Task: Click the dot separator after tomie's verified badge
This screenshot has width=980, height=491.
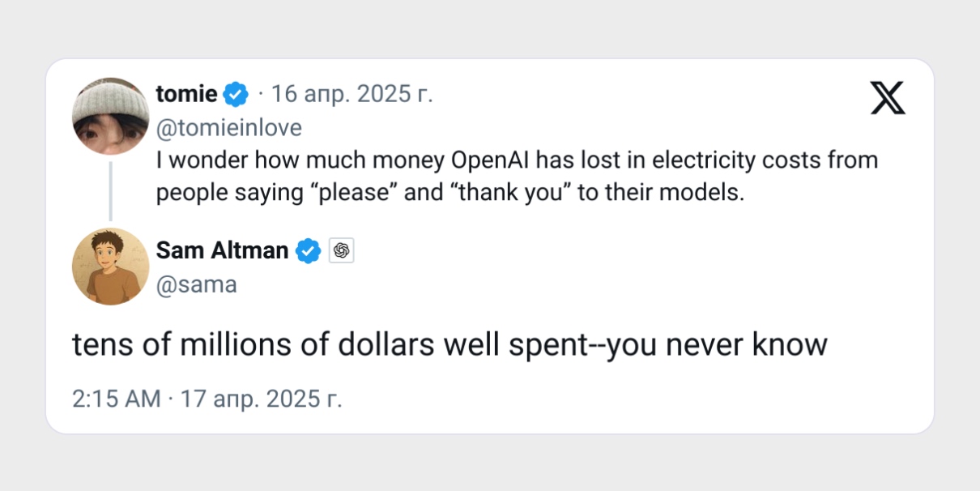Action: click(259, 93)
